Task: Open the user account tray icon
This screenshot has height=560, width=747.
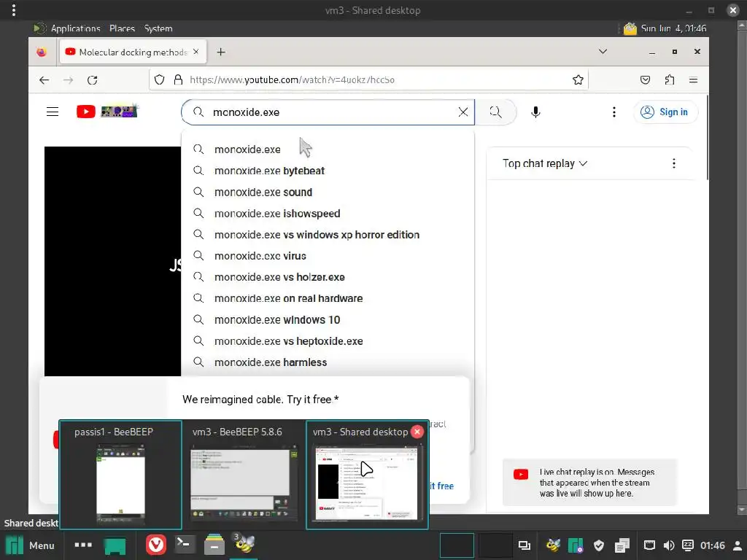Action: pos(737,545)
